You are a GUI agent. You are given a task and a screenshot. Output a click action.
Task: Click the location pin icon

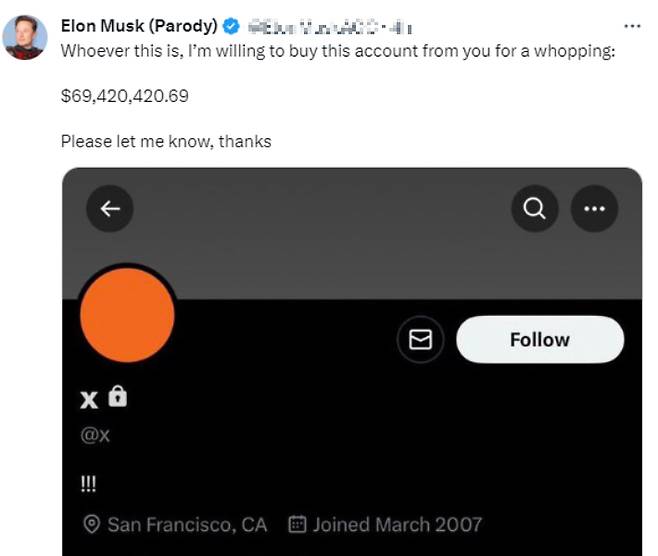(x=92, y=524)
